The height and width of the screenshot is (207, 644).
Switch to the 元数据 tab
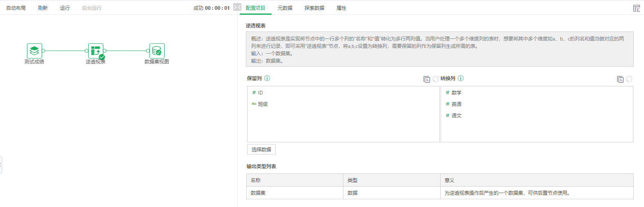pyautogui.click(x=285, y=8)
